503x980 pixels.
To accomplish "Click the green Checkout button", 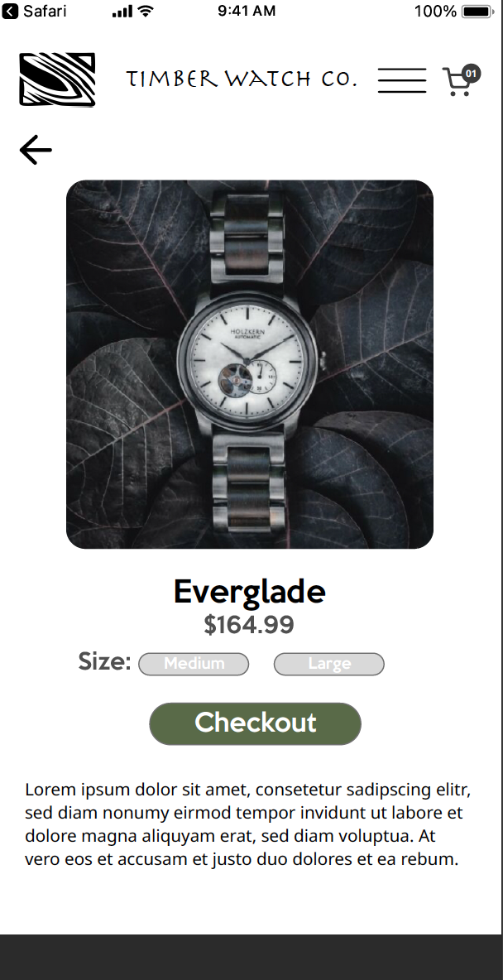I will [255, 723].
